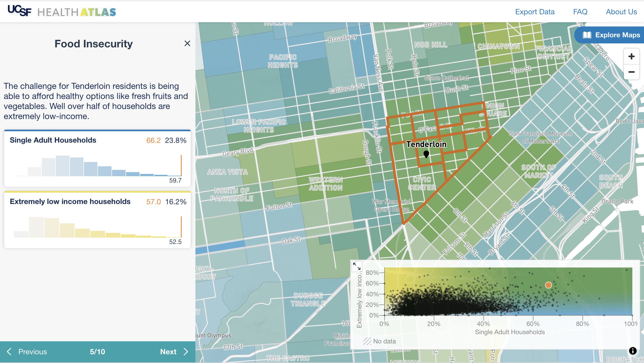
Task: Click the South of Market neighborhood label
Action: coord(538,171)
